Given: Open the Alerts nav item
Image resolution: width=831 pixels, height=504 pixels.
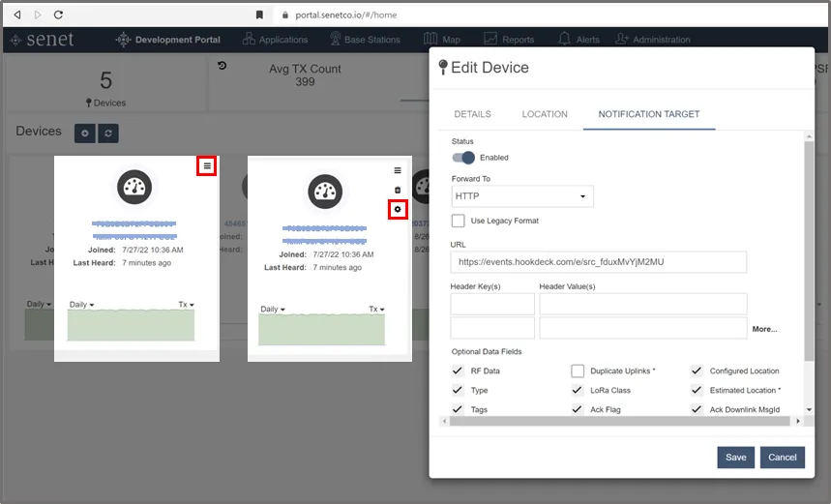Looking at the screenshot, I should (x=579, y=40).
